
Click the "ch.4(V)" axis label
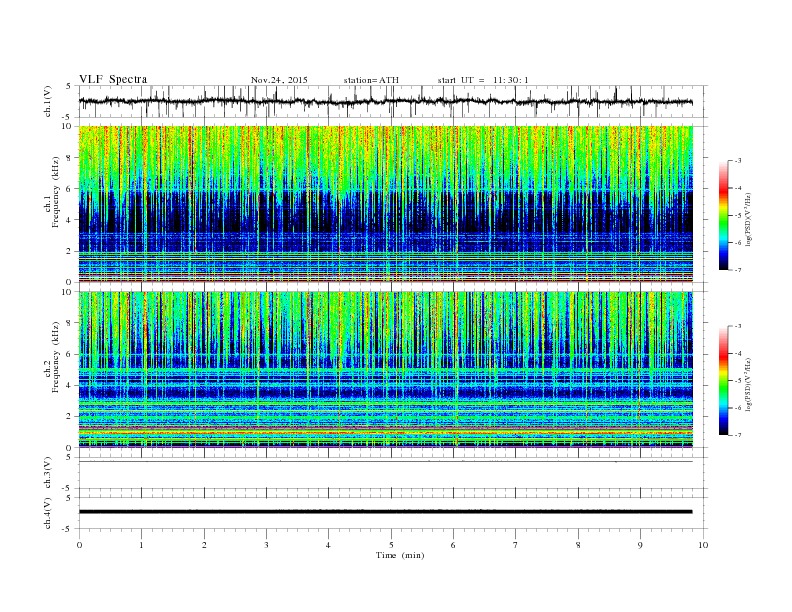tap(48, 513)
